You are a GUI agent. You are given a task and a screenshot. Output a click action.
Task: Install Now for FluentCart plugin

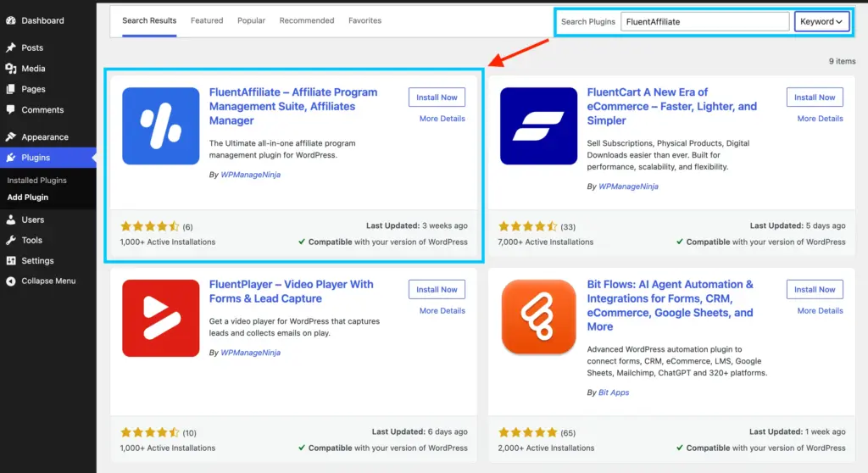815,97
